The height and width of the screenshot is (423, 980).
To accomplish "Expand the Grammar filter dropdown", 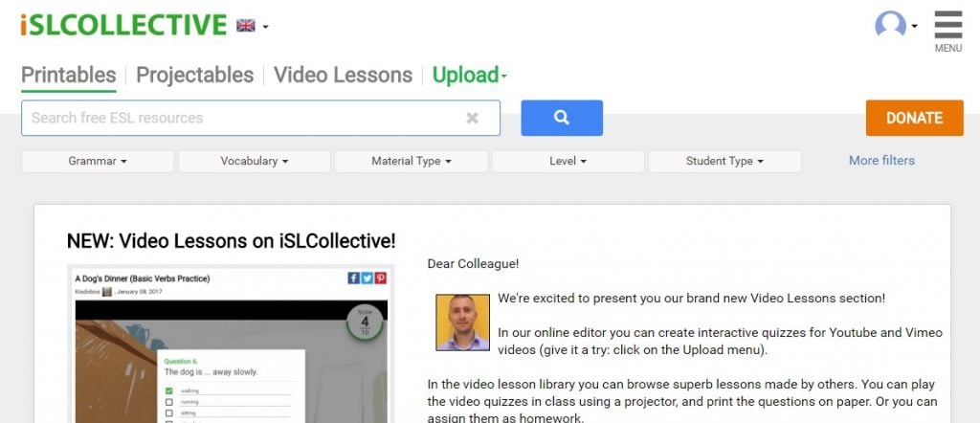I will (x=98, y=161).
